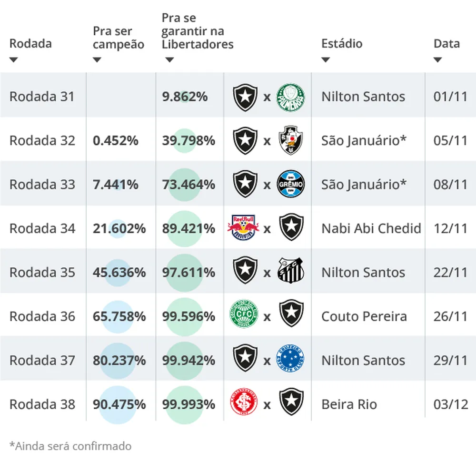476x461 pixels.
Task: Sort by Estádio column arrow
Action: [x=326, y=60]
